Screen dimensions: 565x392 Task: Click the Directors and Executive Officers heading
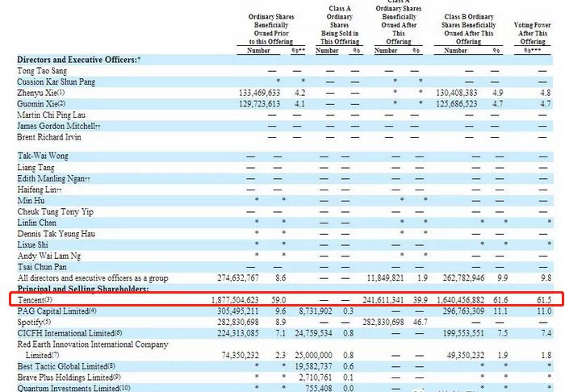click(78, 60)
